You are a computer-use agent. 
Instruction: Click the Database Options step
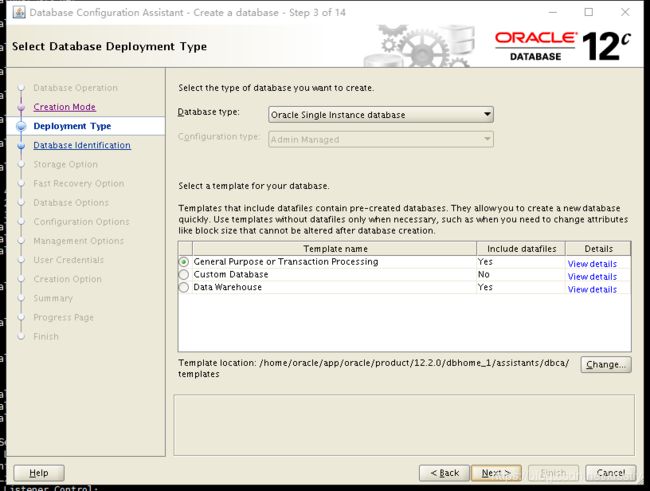(71, 202)
